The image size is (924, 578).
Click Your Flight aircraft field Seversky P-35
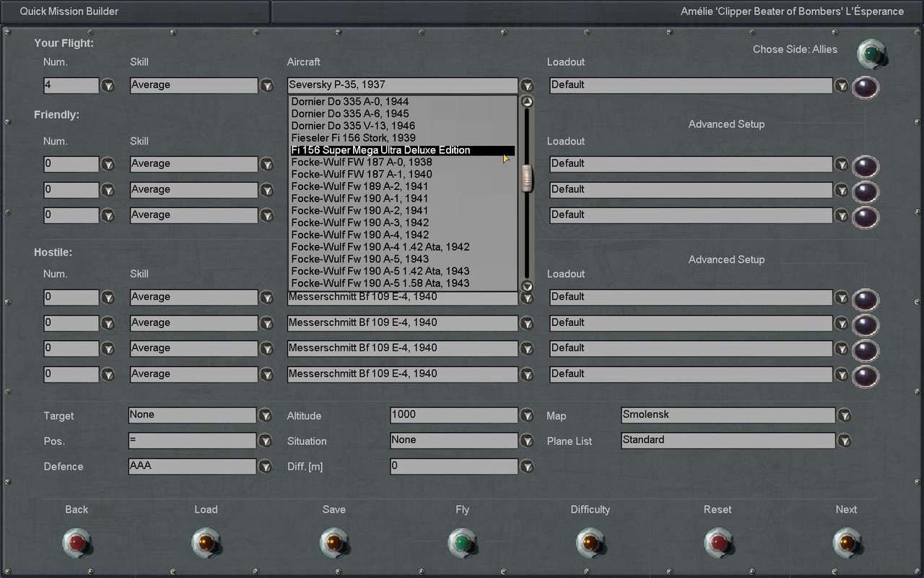403,85
